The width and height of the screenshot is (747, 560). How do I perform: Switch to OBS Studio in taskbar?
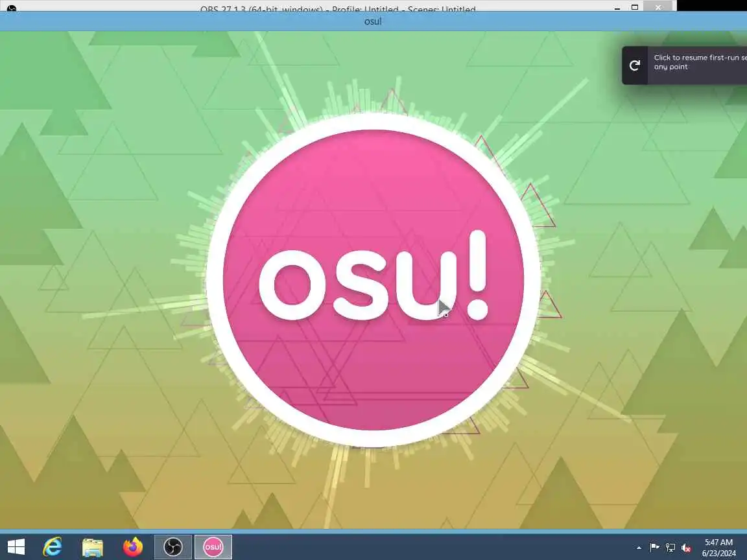click(173, 546)
